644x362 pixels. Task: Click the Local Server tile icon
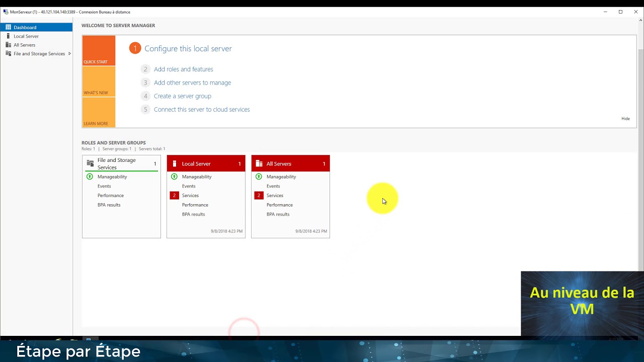tap(175, 163)
